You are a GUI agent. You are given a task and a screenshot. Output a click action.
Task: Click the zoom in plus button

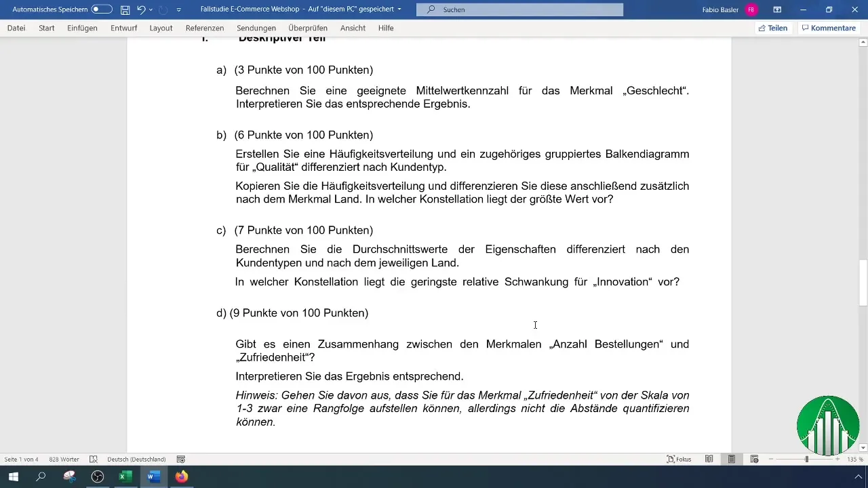[x=838, y=460]
